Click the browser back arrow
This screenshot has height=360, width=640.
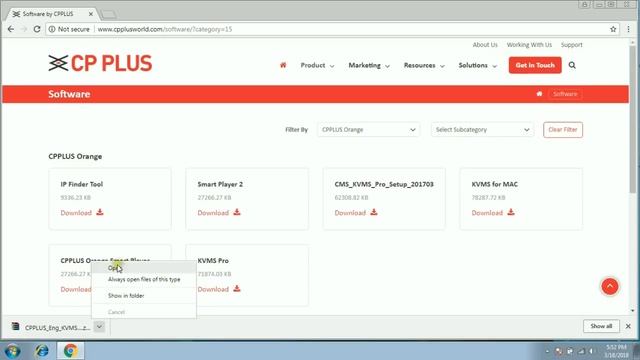(11, 29)
